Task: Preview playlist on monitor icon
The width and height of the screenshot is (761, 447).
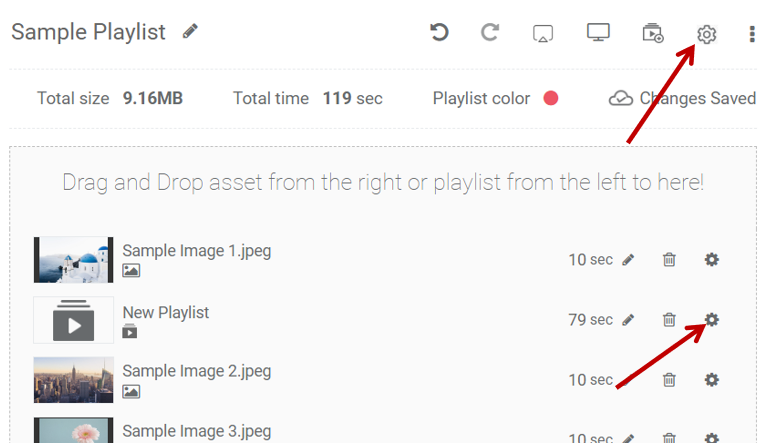Action: (x=598, y=33)
